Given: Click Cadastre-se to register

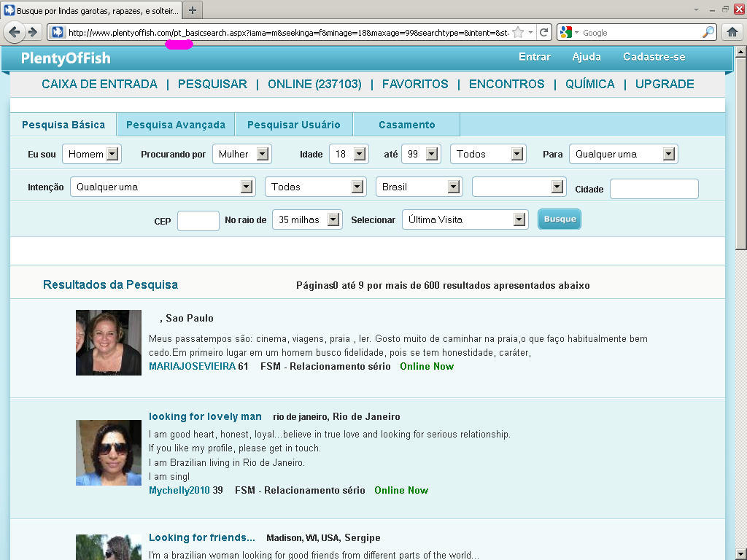Looking at the screenshot, I should tap(654, 57).
